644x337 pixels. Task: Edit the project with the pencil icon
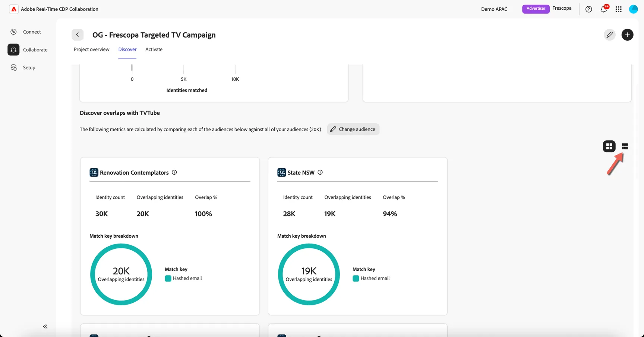609,35
